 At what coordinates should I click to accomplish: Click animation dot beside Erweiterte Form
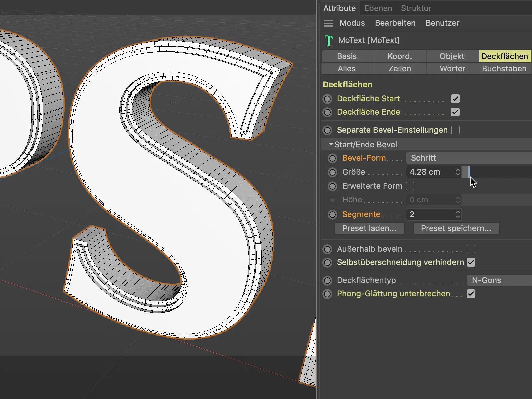(x=332, y=186)
